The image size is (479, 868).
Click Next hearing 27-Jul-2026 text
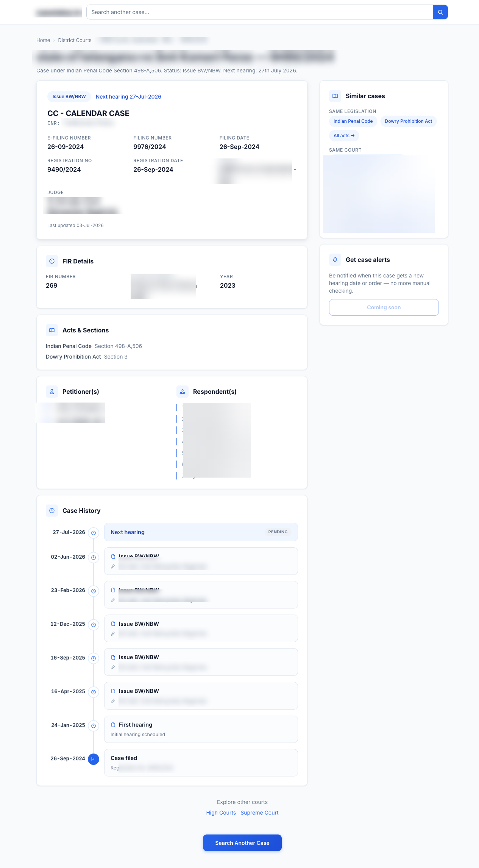[128, 97]
